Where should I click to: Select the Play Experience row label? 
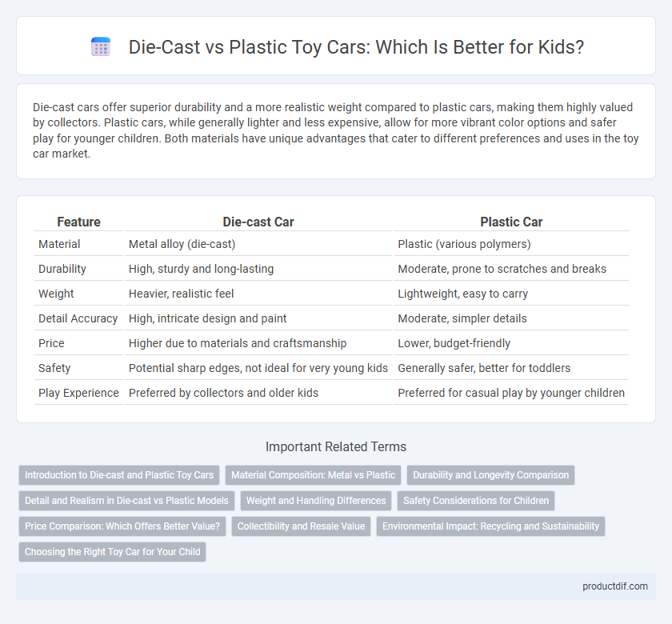78,393
